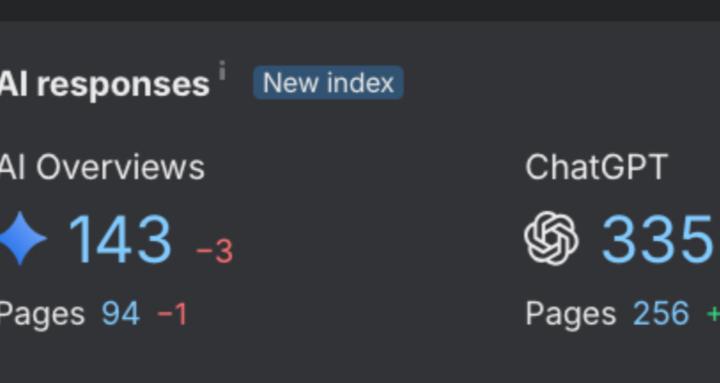Click empty area right of New index badge
This screenshot has width=720, height=383.
coord(551,83)
